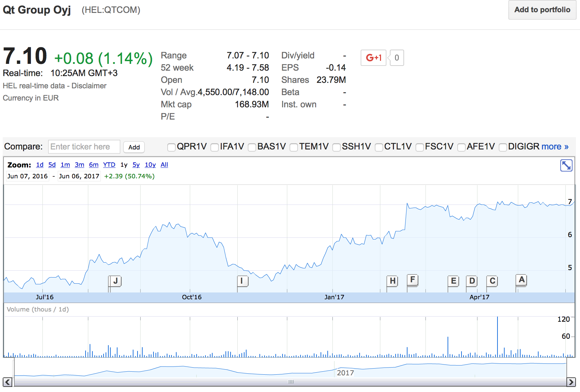
Task: Click the +1 count bubble
Action: (x=396, y=58)
